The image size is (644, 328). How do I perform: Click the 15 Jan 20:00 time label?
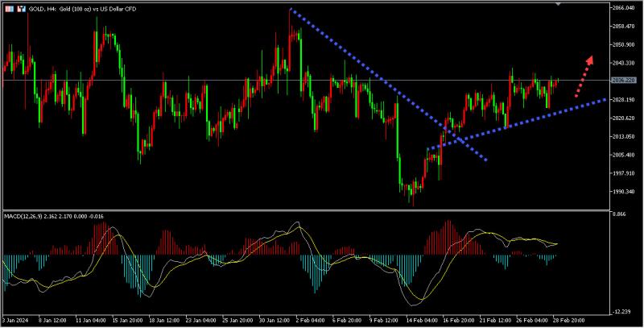pos(127,320)
